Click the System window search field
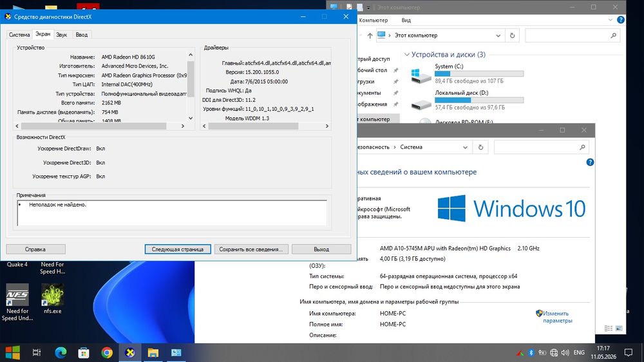The image size is (644, 362). tap(541, 148)
